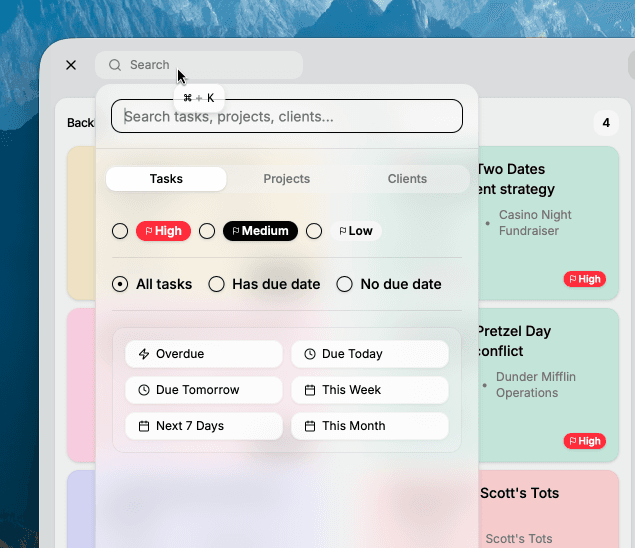Open the Casino Night Fundraiser task card
Viewport: 635px width, 548px height.
(548, 223)
